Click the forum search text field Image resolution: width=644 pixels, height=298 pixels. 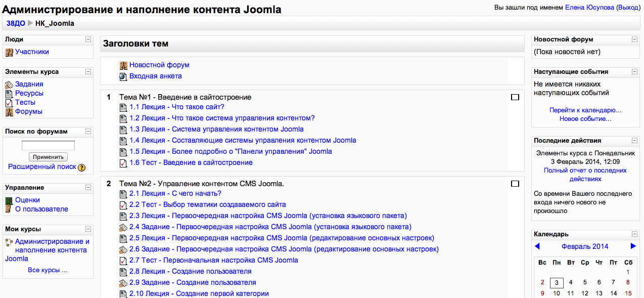(x=48, y=146)
